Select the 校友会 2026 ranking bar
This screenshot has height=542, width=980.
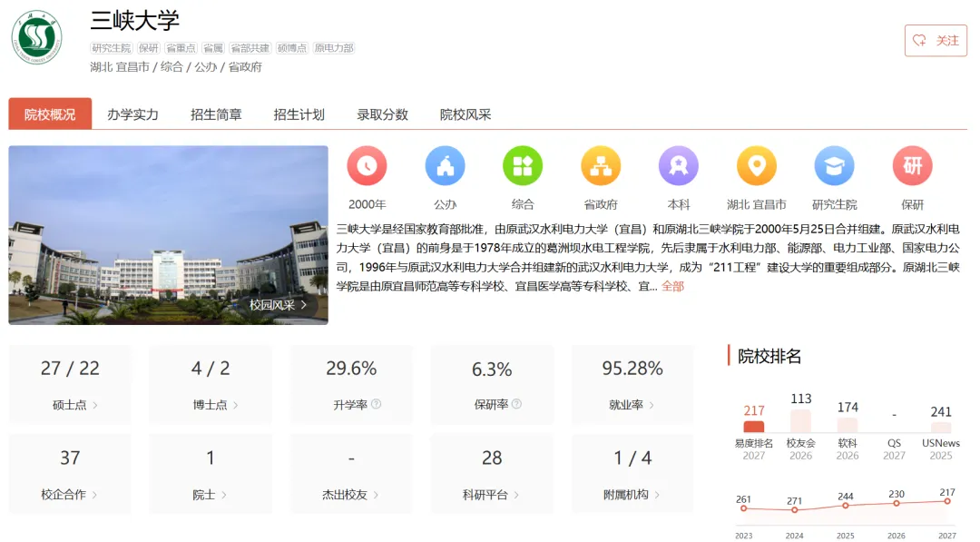tap(800, 420)
